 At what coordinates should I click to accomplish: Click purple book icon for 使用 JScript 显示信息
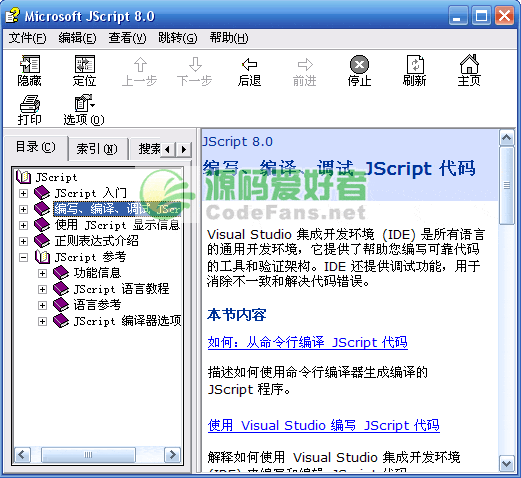click(42, 225)
